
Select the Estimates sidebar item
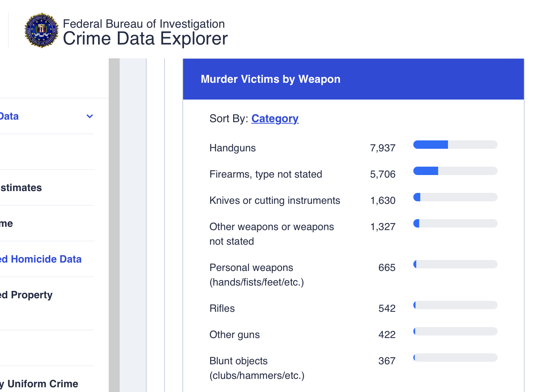21,187
